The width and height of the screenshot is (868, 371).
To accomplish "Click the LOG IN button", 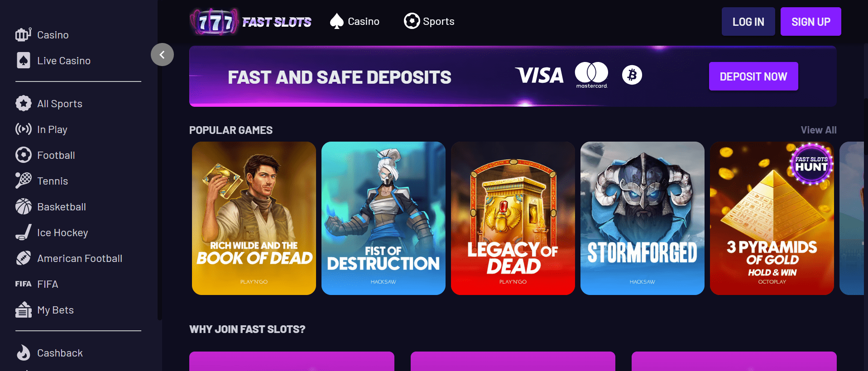I will (x=748, y=22).
